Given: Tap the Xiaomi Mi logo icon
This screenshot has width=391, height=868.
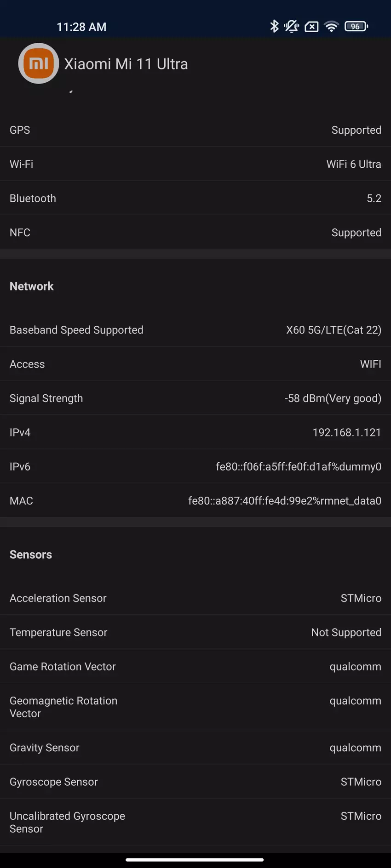Looking at the screenshot, I should 39,63.
